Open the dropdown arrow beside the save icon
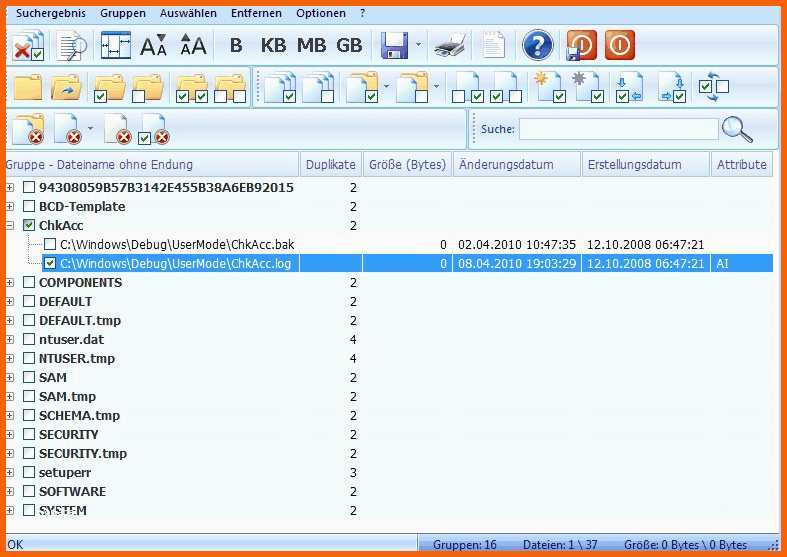Viewport: 787px width, 557px height. click(418, 45)
